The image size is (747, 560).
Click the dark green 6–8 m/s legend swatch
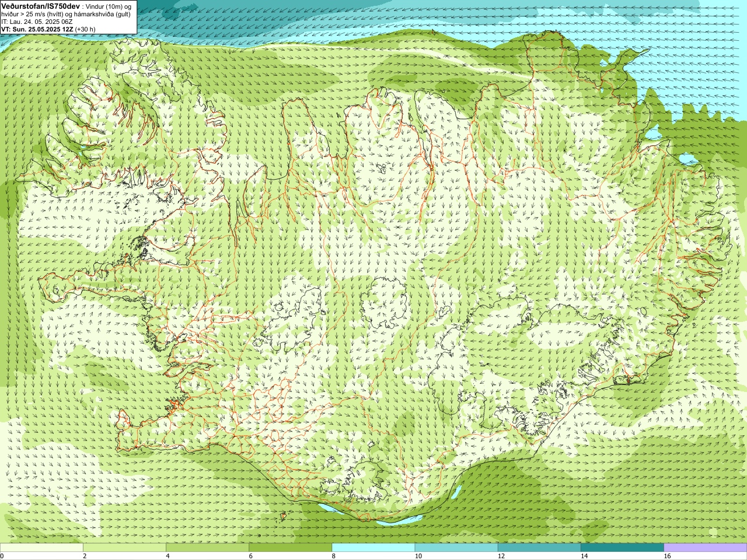[x=290, y=548]
